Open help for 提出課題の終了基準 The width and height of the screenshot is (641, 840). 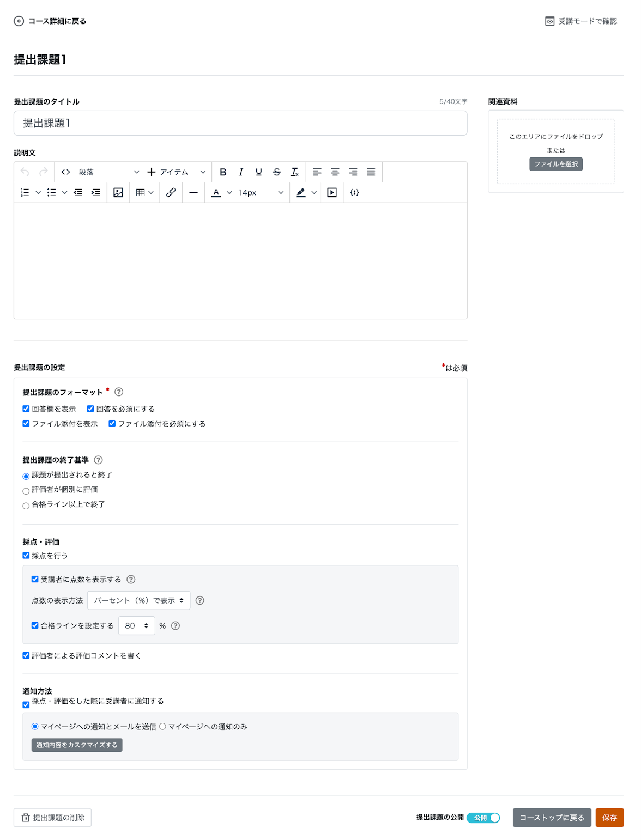pos(99,460)
